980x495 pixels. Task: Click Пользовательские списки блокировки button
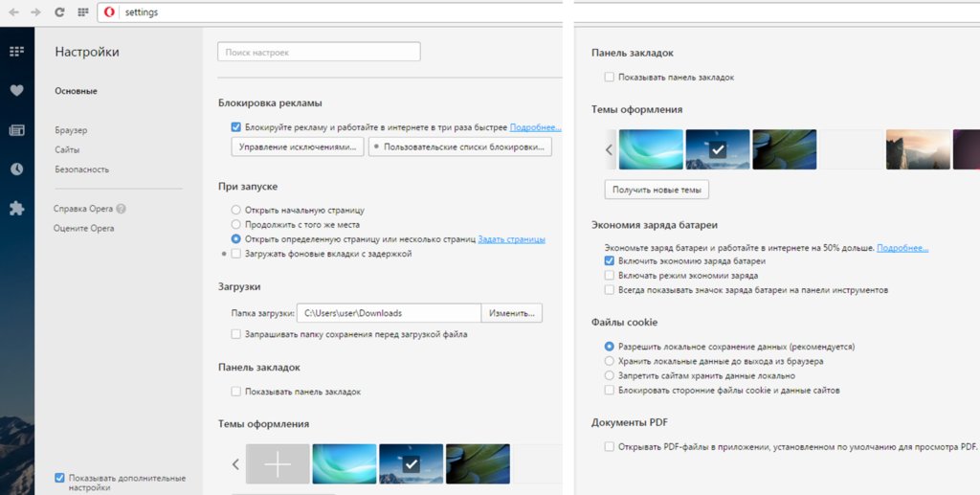point(460,146)
